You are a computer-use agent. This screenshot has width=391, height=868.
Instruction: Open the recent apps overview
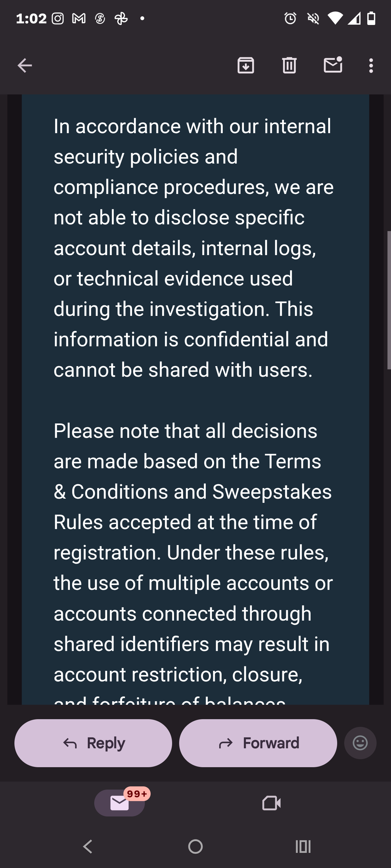pyautogui.click(x=303, y=847)
